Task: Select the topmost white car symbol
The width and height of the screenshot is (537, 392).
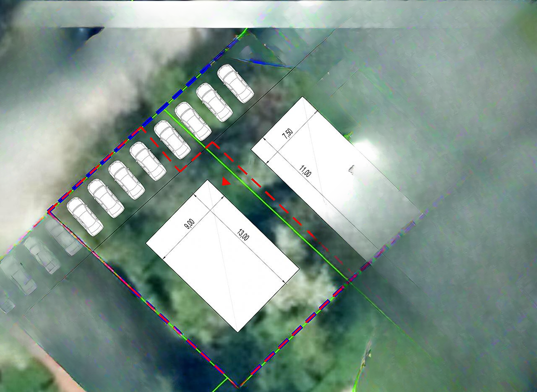Action: coord(235,84)
